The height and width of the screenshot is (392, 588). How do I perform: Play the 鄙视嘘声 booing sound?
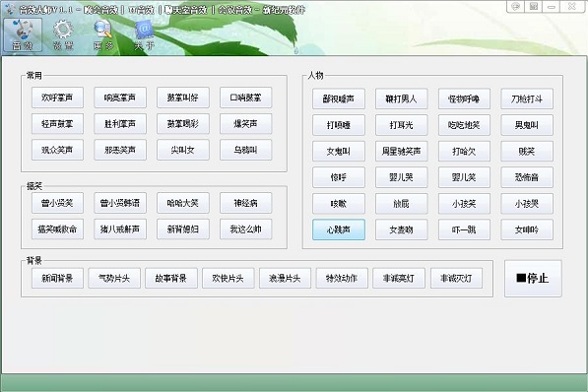pos(339,99)
